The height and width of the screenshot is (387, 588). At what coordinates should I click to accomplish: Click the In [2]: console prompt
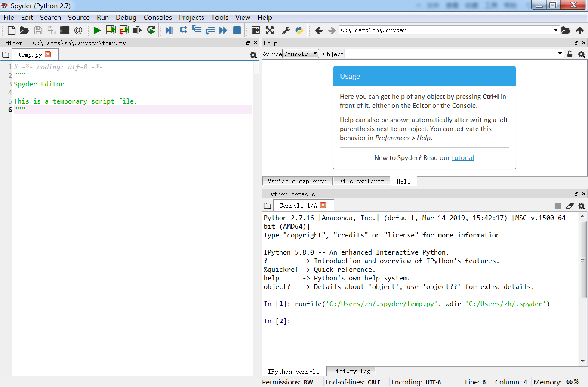pyautogui.click(x=277, y=321)
